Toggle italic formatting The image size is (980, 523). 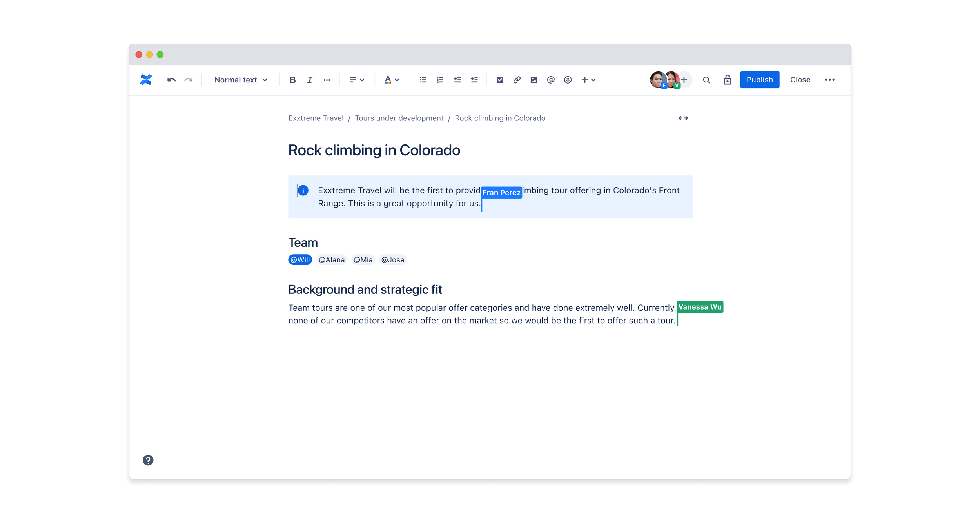310,80
